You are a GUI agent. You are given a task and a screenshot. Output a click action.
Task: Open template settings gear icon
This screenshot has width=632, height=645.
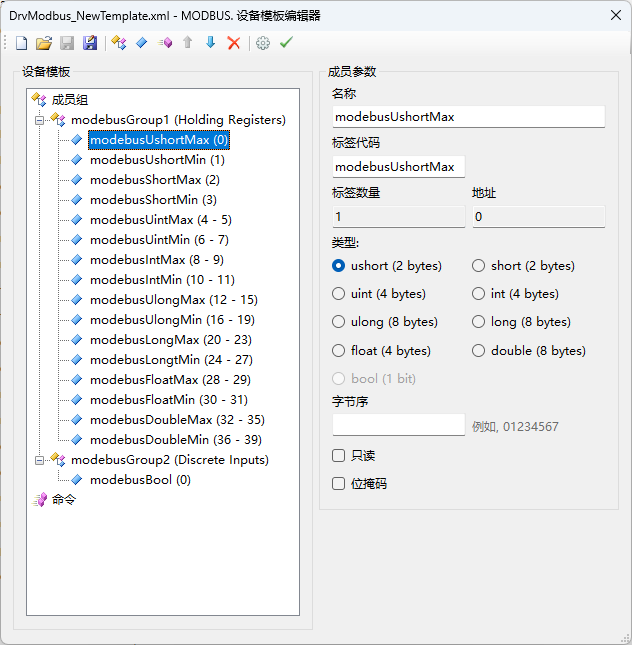point(263,43)
